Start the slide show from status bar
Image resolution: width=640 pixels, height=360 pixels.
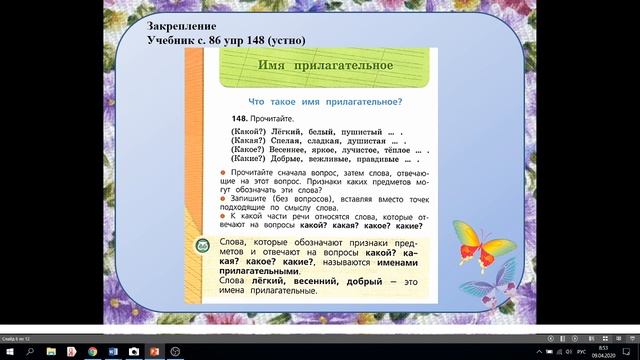[x=632, y=339]
